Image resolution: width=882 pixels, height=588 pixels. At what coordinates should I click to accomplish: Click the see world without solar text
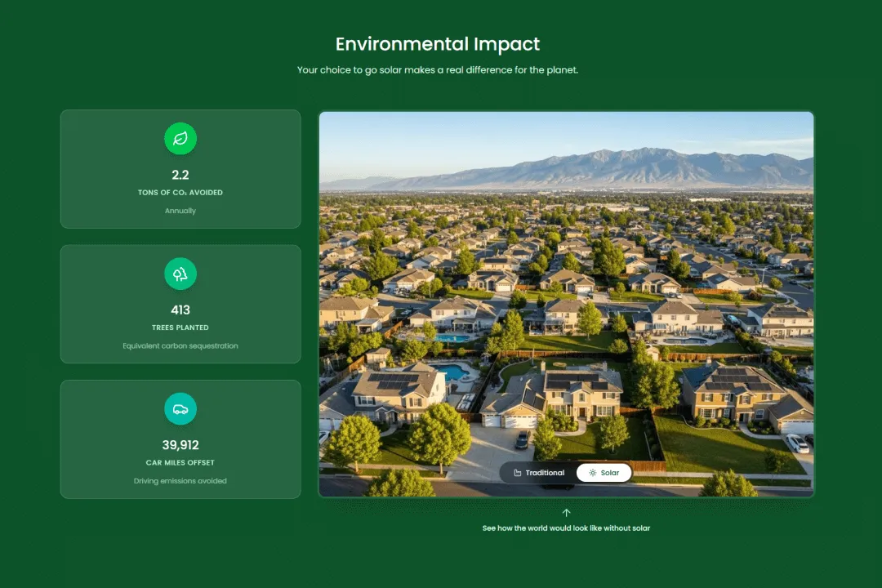[x=567, y=528]
